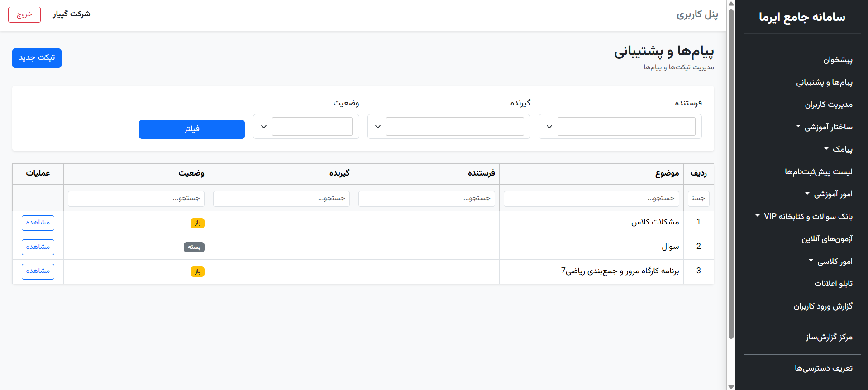The image size is (868, 390).
Task: Click شرکت گپیار company name
Action: point(72,14)
